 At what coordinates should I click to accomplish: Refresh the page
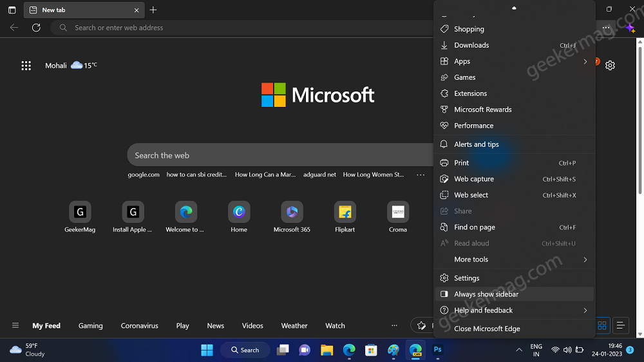click(x=36, y=28)
